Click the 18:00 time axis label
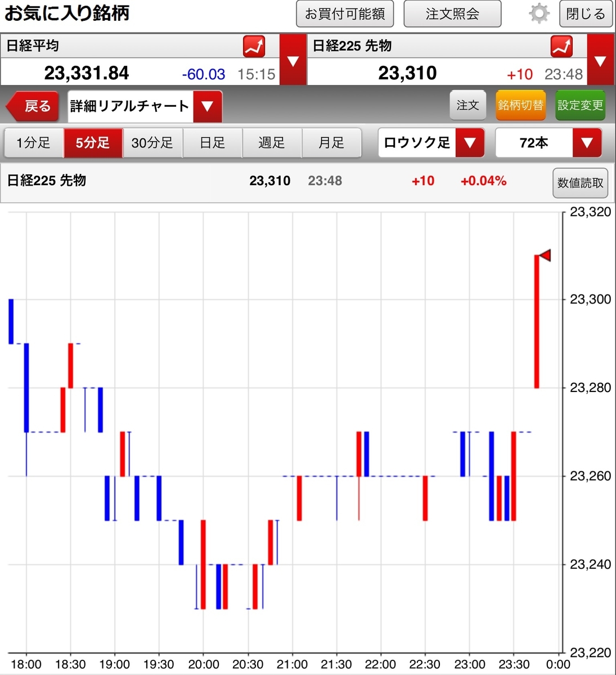The height and width of the screenshot is (675, 616). [x=26, y=664]
